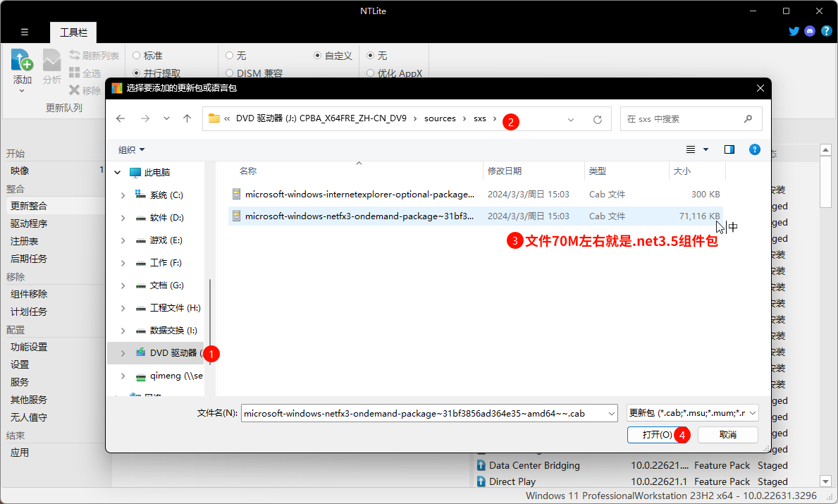Image resolution: width=838 pixels, height=504 pixels.
Task: Click the dialog title bar NTLite icon
Action: coord(116,88)
